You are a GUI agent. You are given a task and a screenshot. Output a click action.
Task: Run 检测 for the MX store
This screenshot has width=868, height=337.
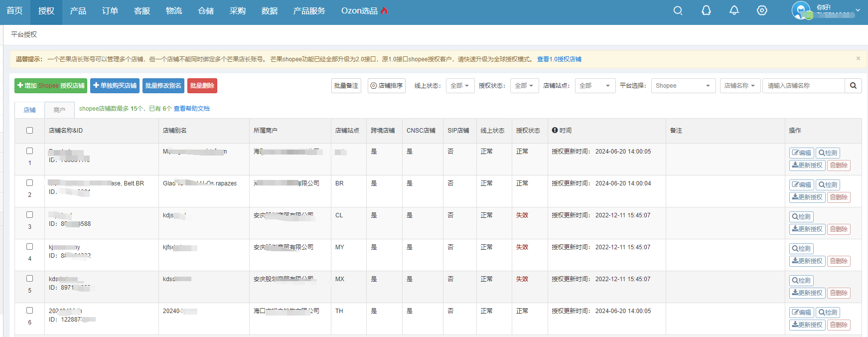point(801,281)
